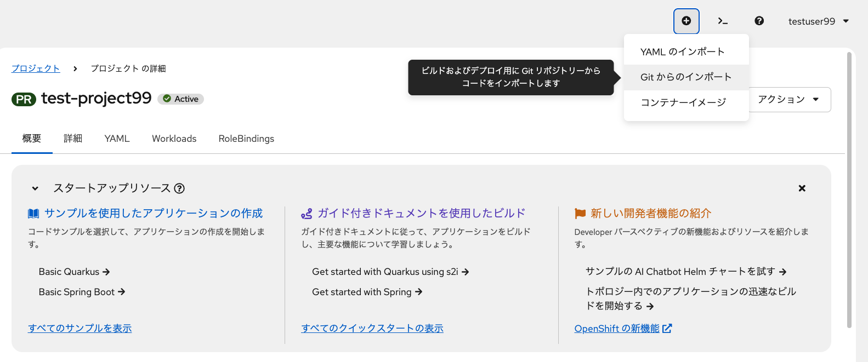Select YAML のインポート menu entry
The height and width of the screenshot is (362, 868).
tap(687, 51)
